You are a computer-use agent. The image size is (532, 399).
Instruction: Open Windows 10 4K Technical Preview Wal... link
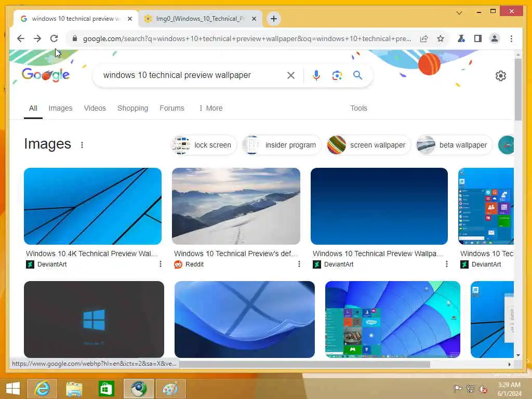tap(91, 254)
